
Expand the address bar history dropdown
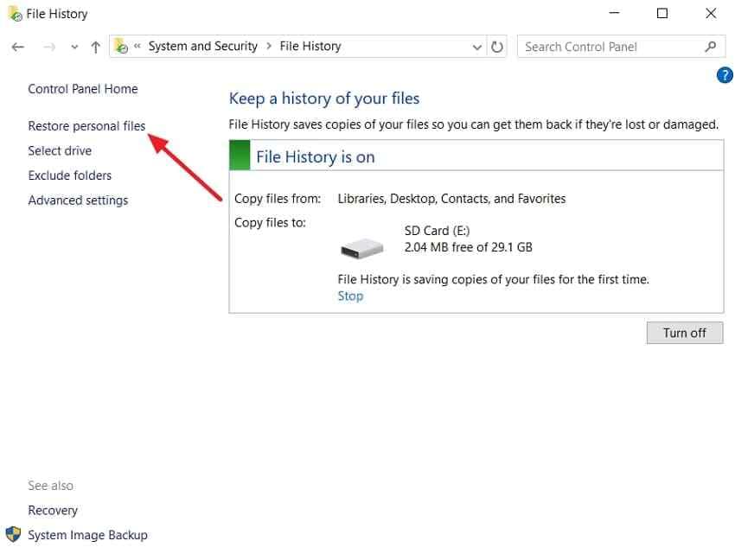point(476,47)
